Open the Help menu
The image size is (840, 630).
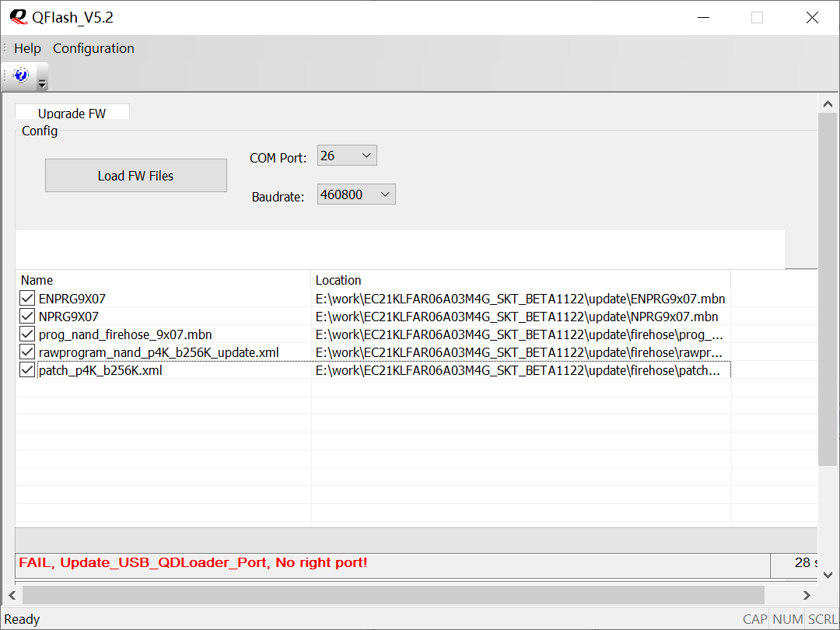tap(27, 48)
